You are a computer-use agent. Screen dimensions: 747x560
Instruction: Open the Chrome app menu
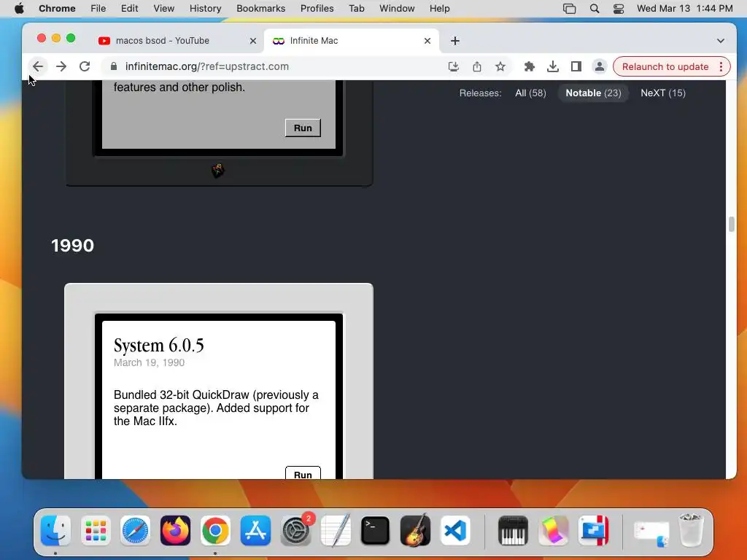coord(57,9)
